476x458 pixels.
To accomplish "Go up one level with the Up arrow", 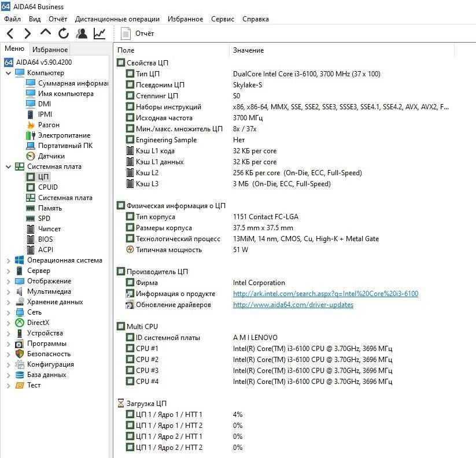I will [x=46, y=33].
